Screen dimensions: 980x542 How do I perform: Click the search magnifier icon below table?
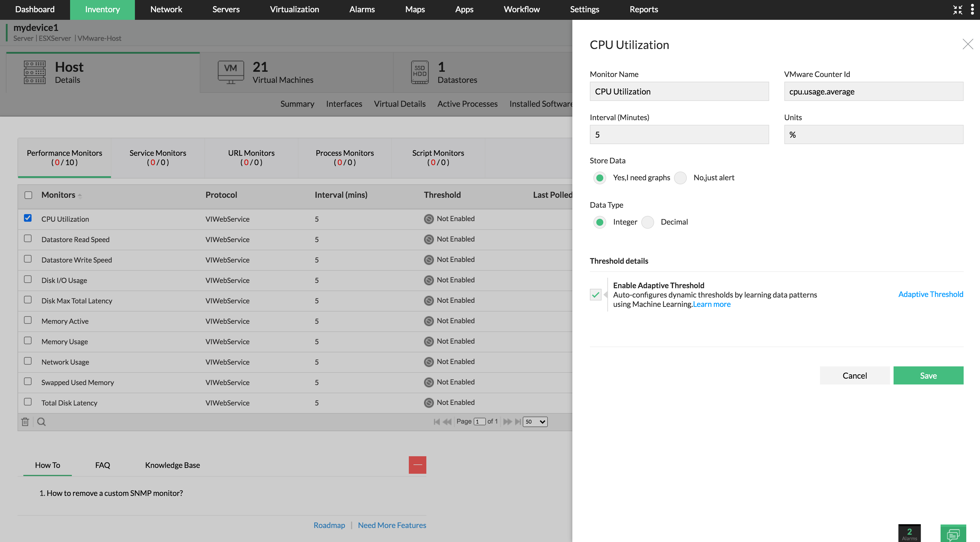41,422
